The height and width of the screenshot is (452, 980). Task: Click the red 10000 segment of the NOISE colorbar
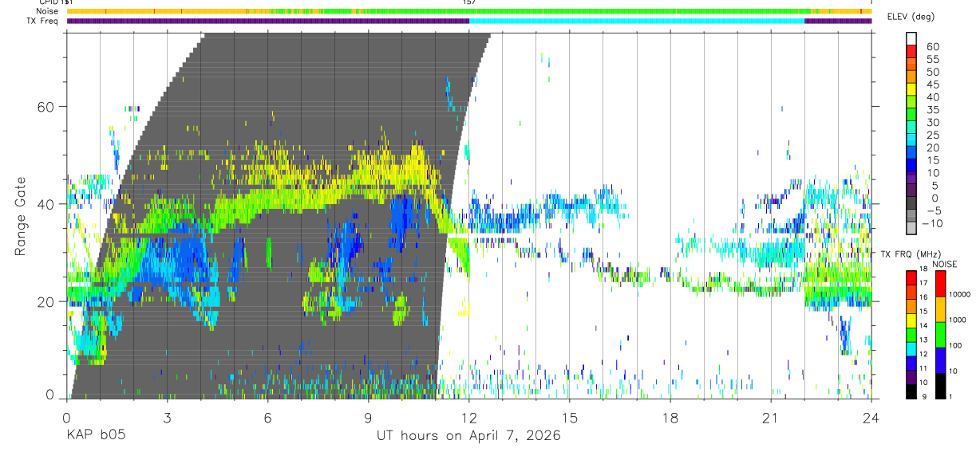(x=940, y=284)
